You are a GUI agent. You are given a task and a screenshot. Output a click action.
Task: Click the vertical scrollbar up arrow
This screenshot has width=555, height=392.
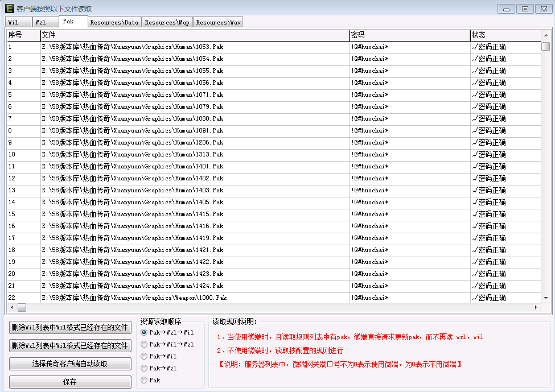pos(546,35)
